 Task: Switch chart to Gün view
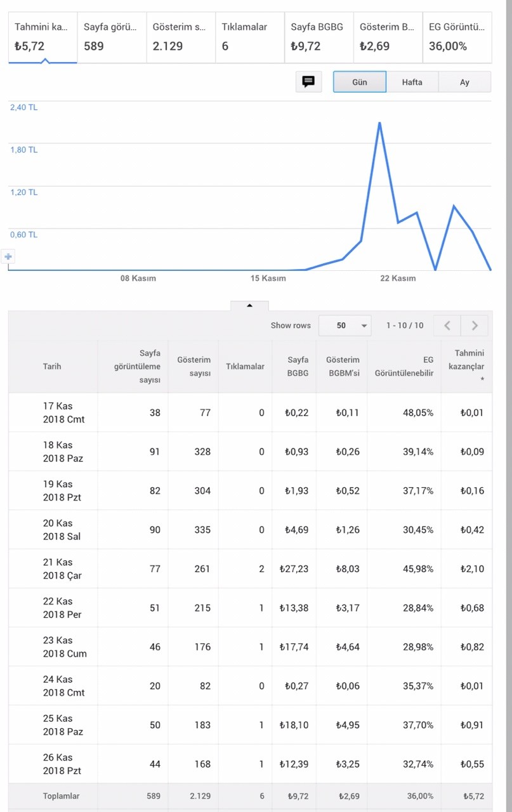[360, 82]
